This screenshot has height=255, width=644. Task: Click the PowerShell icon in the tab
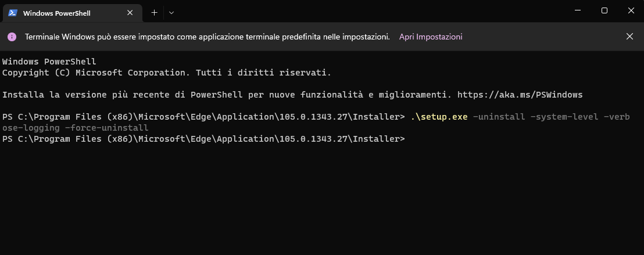[12, 13]
